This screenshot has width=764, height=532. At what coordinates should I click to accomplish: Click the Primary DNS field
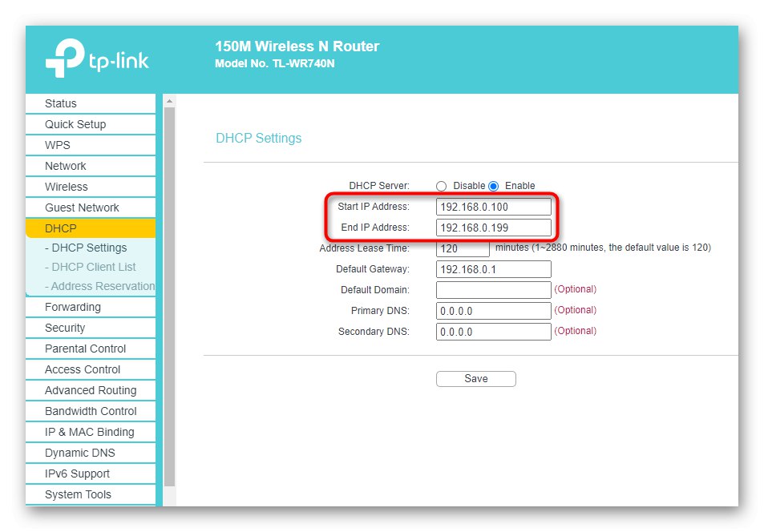click(494, 311)
